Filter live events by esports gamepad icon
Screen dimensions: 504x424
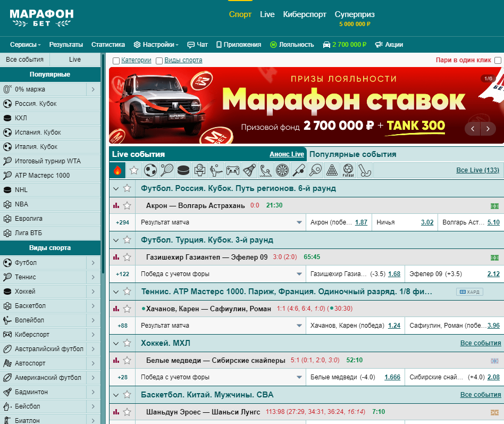coord(233,170)
